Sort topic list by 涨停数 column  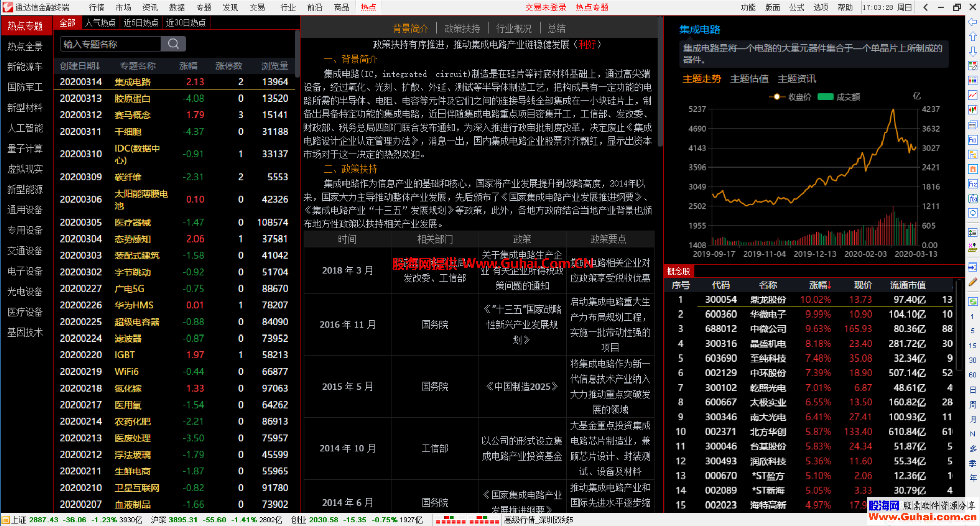tap(229, 66)
